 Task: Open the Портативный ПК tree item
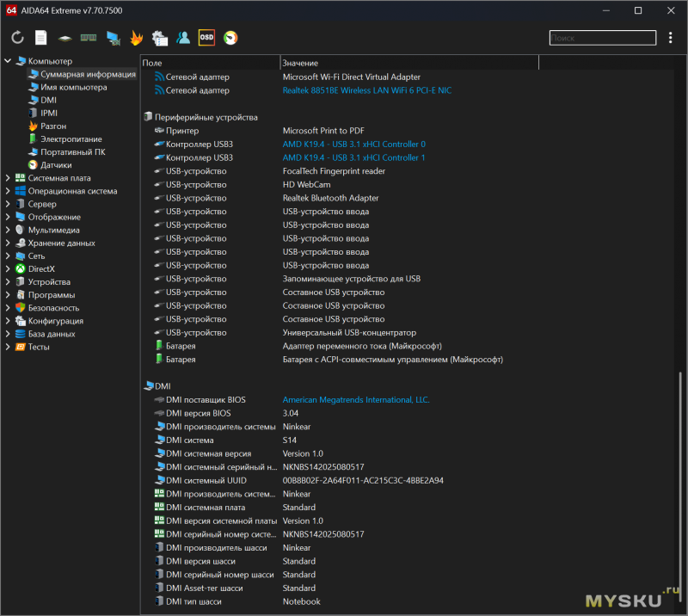(x=67, y=152)
